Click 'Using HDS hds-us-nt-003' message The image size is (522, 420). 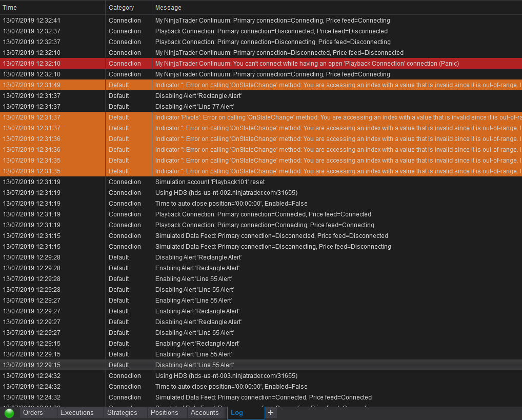coord(226,376)
